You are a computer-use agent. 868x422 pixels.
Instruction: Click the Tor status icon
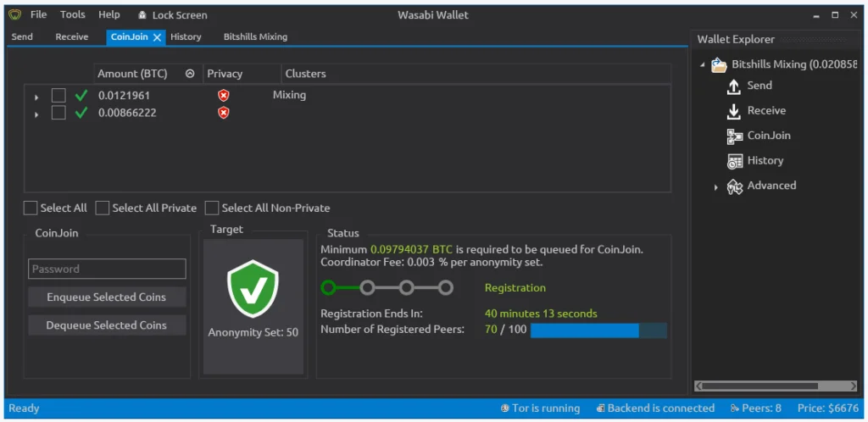tap(504, 408)
